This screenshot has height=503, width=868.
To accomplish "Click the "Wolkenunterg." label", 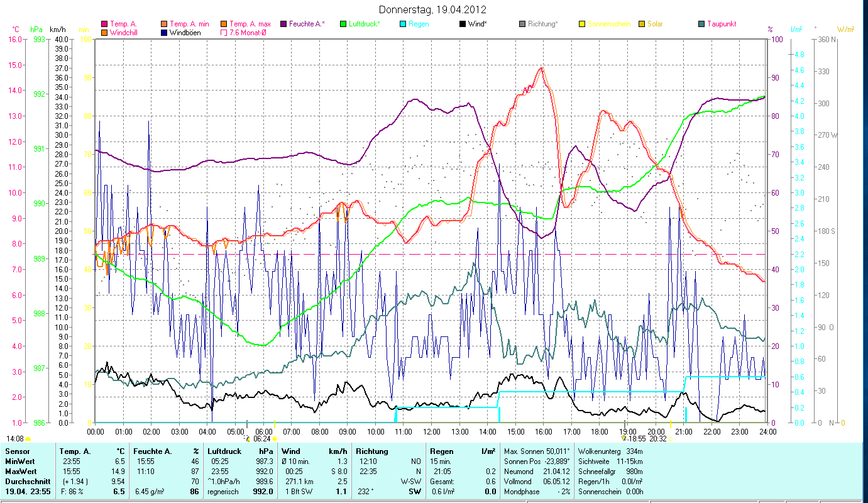I will point(599,451).
